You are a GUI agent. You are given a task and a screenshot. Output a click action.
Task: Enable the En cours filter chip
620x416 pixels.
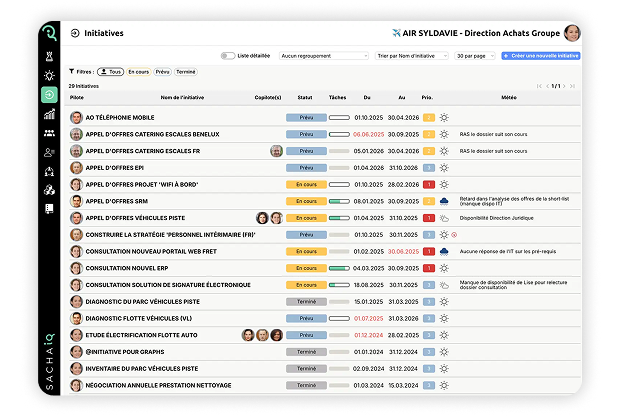click(x=138, y=72)
